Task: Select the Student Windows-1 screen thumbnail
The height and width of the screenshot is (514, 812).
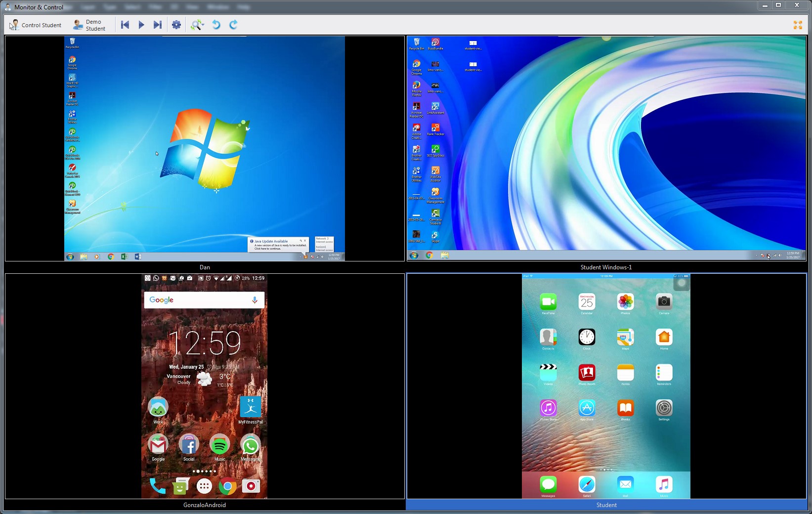Action: (x=606, y=148)
